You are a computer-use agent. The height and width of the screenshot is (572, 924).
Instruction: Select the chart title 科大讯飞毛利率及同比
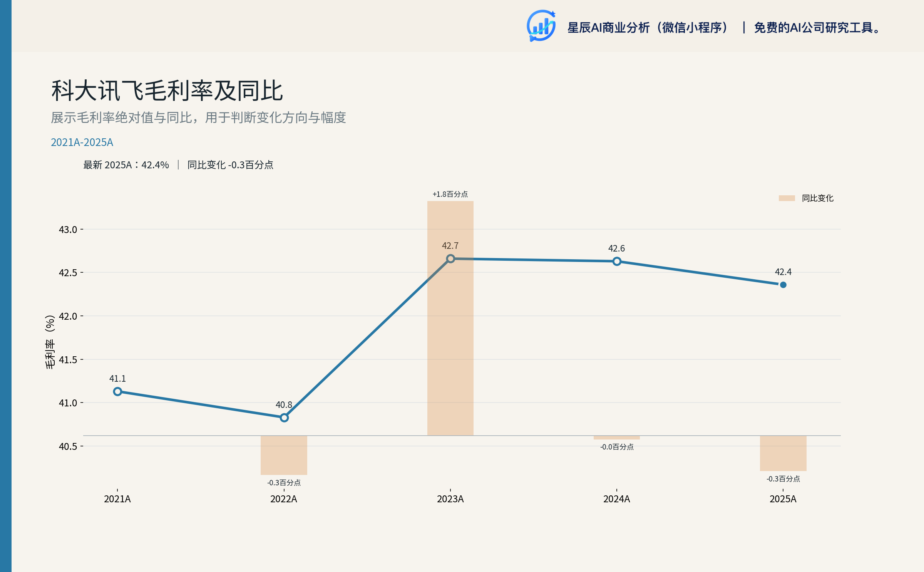[x=167, y=91]
